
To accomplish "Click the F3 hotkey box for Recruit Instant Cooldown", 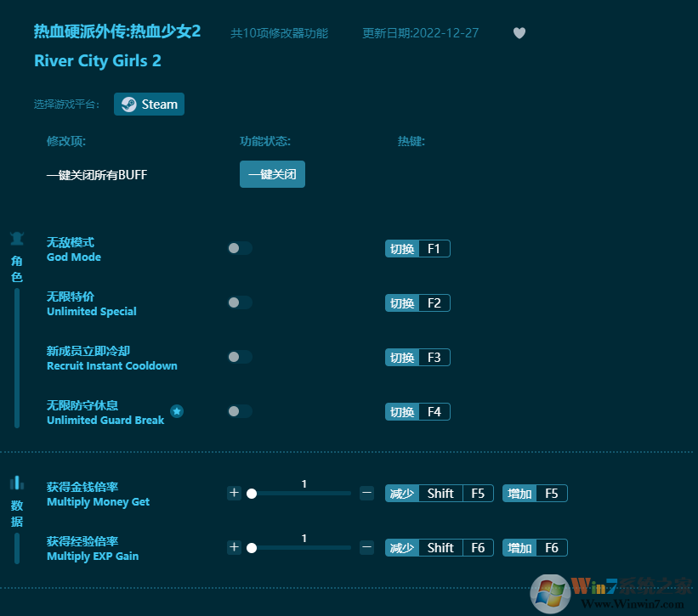I will coord(417,357).
